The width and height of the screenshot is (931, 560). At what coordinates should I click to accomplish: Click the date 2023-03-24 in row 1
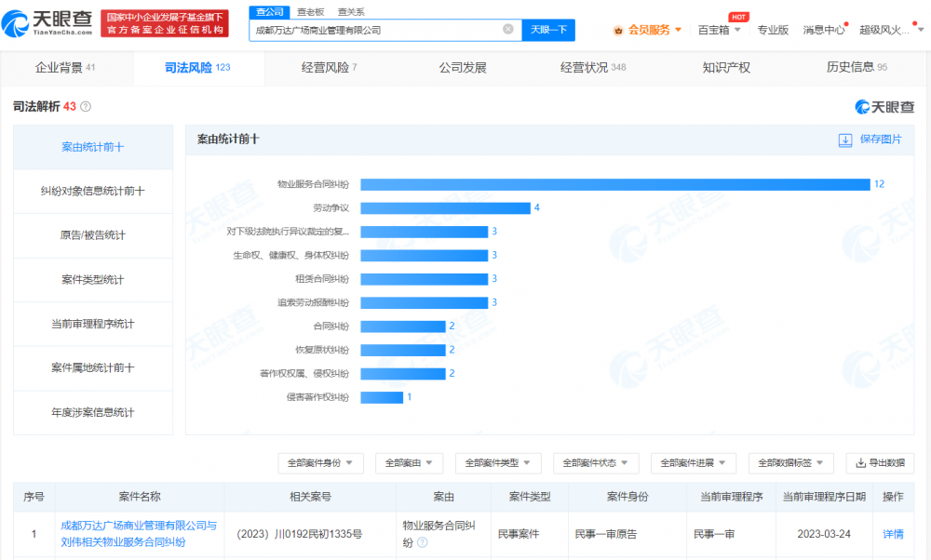coord(824,534)
